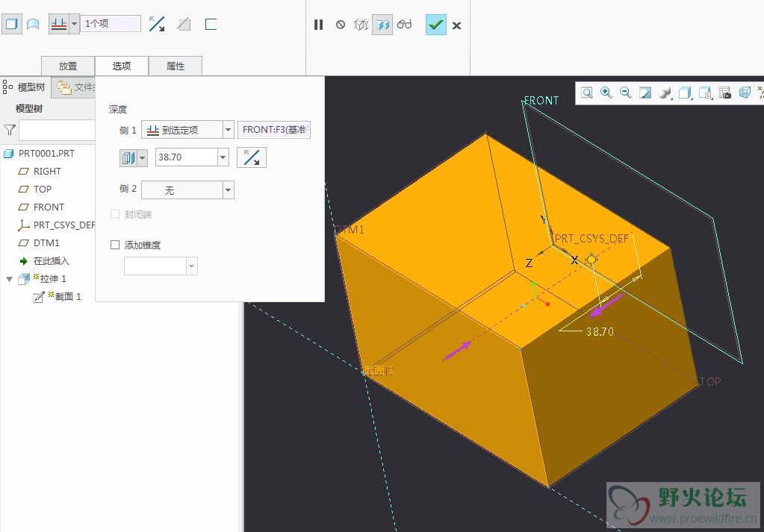Click the refit zoom icon
This screenshot has width=764, height=532.
click(x=587, y=93)
